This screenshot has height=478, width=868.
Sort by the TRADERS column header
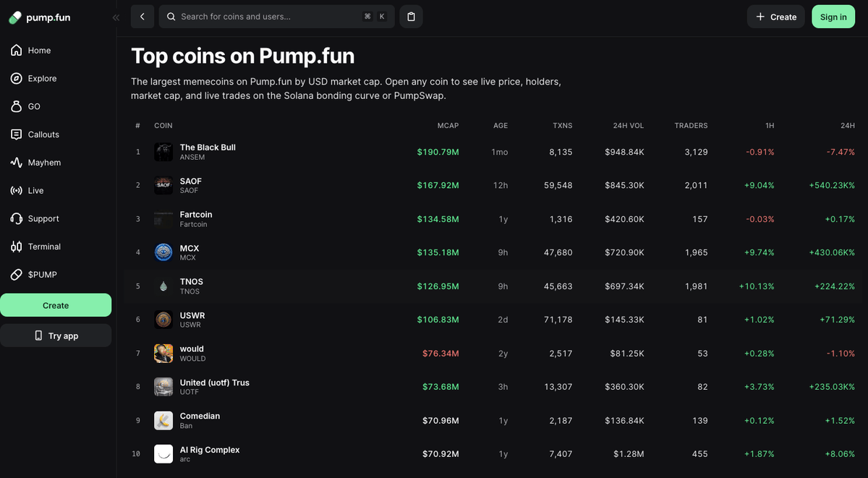[691, 126]
